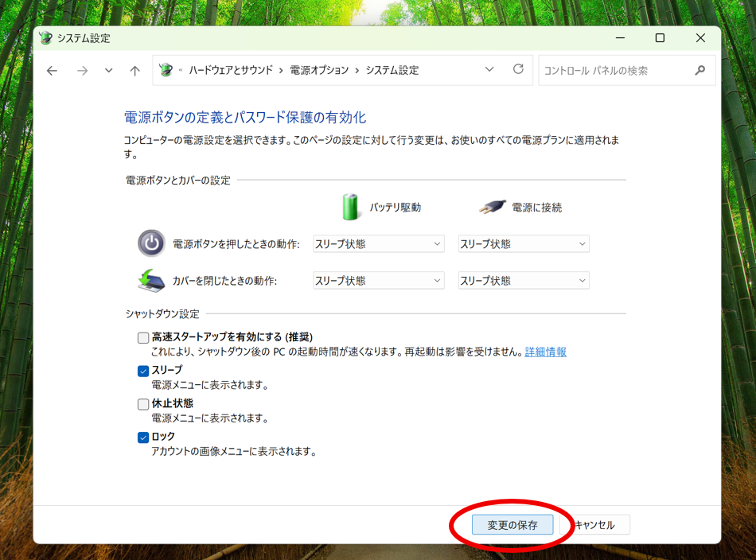The image size is (756, 560).
Task: Open power button battery action dropdown
Action: (378, 244)
